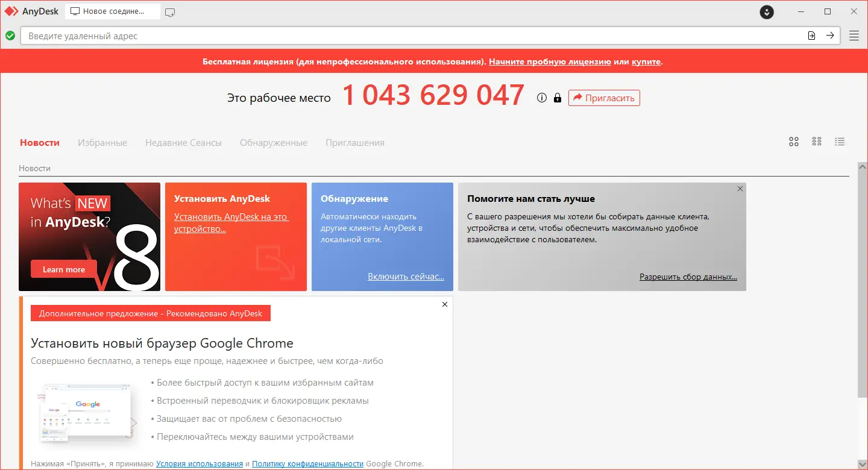Minimize the AnyDesk window
The width and height of the screenshot is (868, 470).
(801, 11)
